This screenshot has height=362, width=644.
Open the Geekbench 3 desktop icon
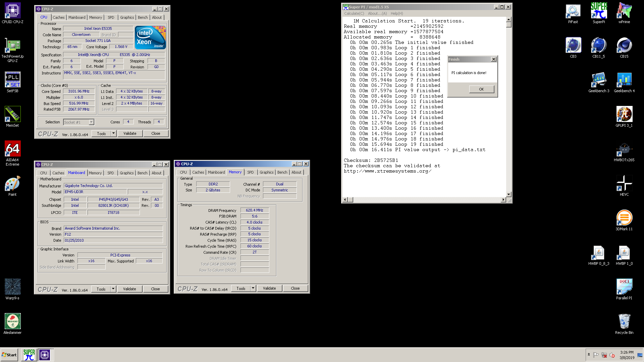[599, 82]
